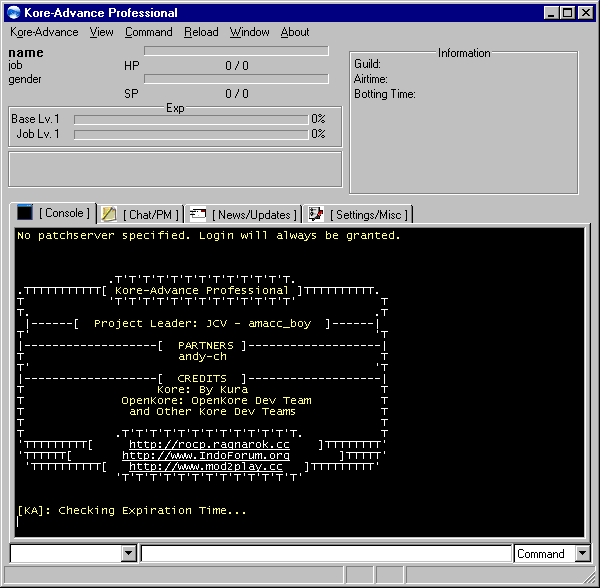
Task: Click the Base Lv. 0% value
Action: pyautogui.click(x=318, y=119)
